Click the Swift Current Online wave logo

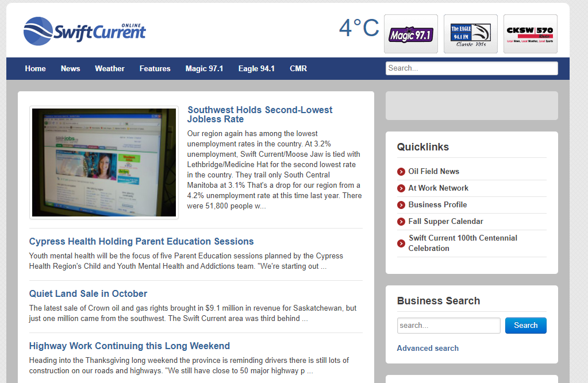(x=37, y=32)
